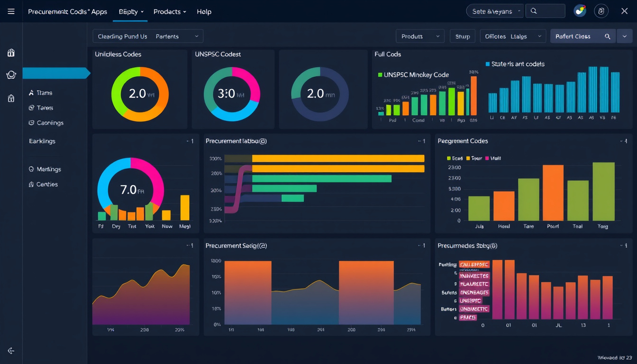This screenshot has width=637, height=364.
Task: Click the circular hand icon beside the avatar
Action: click(x=601, y=11)
